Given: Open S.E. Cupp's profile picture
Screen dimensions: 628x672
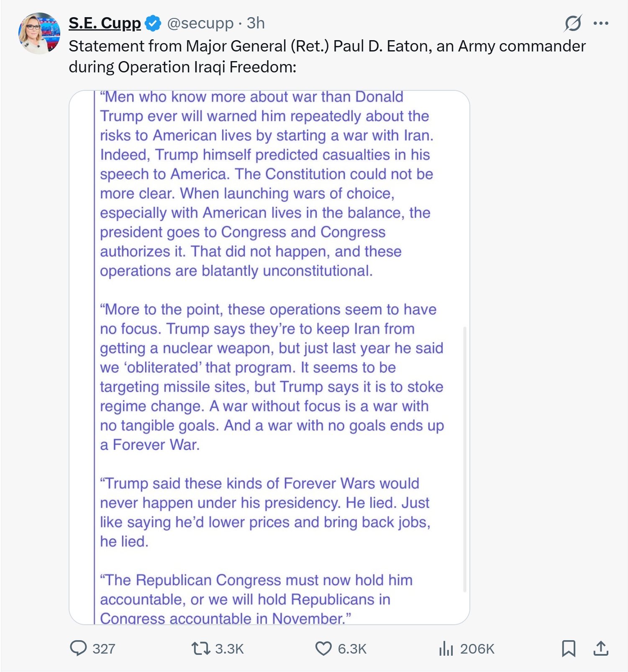Looking at the screenshot, I should (x=39, y=33).
